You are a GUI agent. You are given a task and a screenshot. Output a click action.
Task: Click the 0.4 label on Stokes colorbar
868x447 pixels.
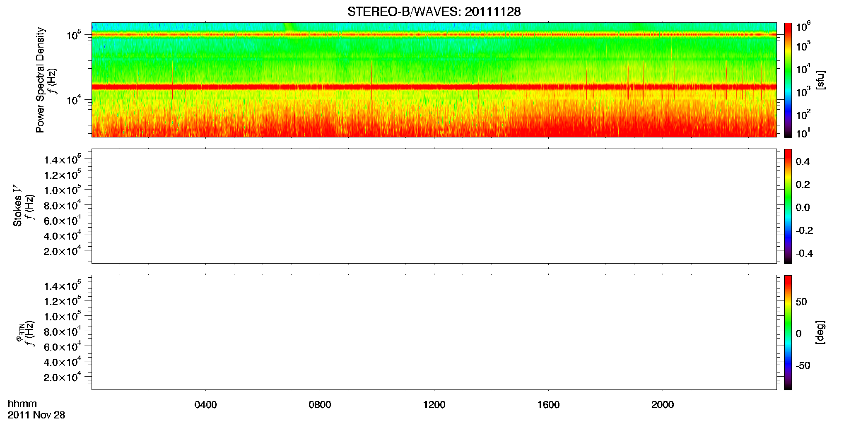tap(803, 162)
